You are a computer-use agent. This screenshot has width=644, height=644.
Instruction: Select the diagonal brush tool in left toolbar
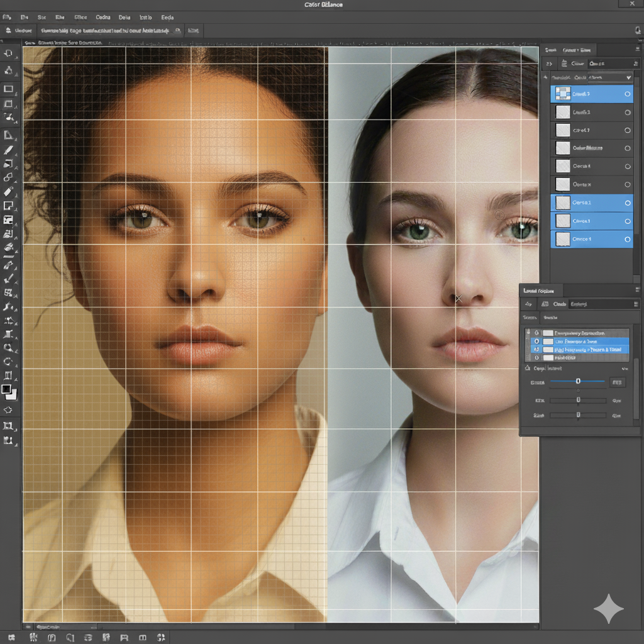pyautogui.click(x=9, y=150)
